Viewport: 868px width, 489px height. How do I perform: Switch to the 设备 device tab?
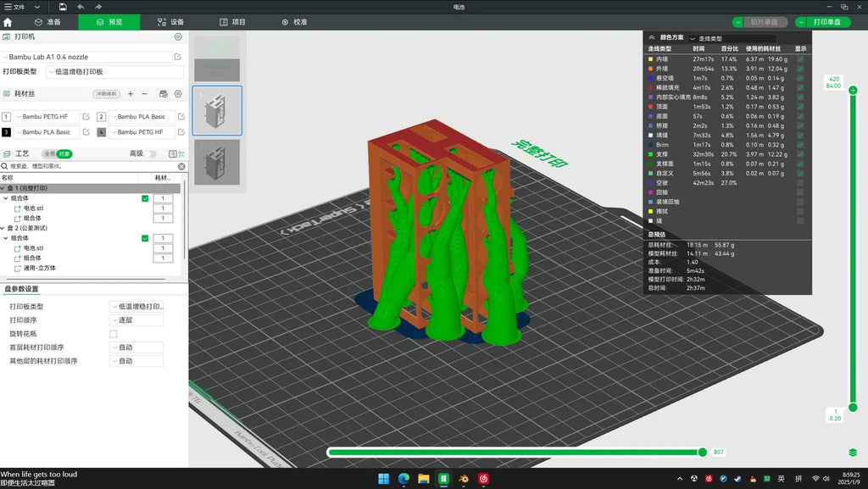[x=170, y=22]
